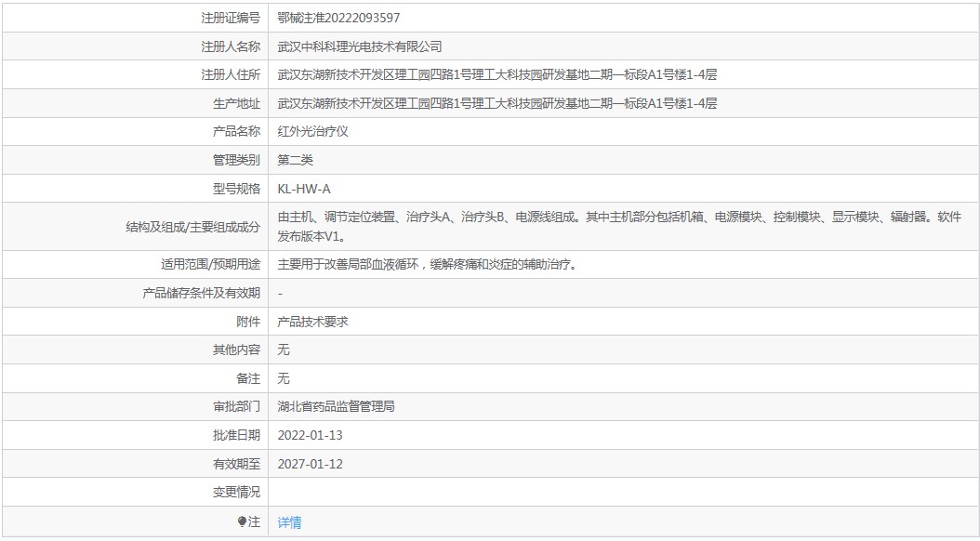Viewport: 980px width, 541px height.
Task: Click the 生产地址 label
Action: [236, 104]
